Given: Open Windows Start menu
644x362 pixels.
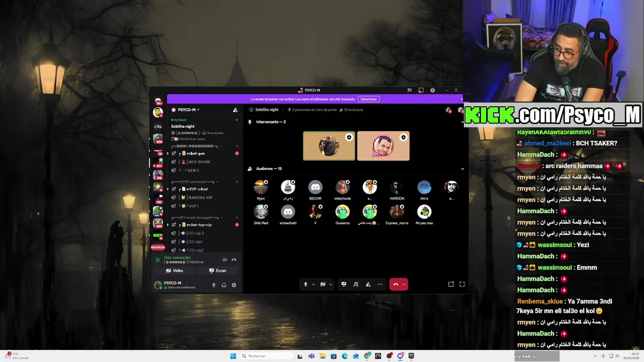Looking at the screenshot, I should [233, 356].
